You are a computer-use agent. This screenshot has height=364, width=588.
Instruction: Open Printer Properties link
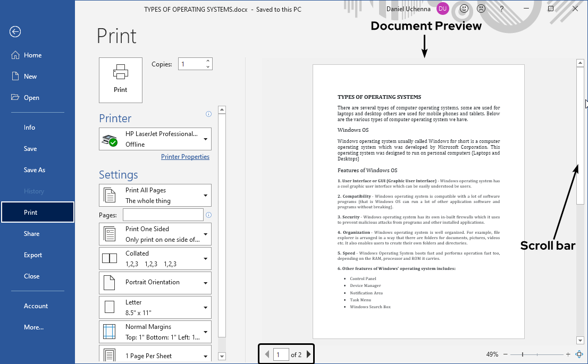(x=185, y=156)
